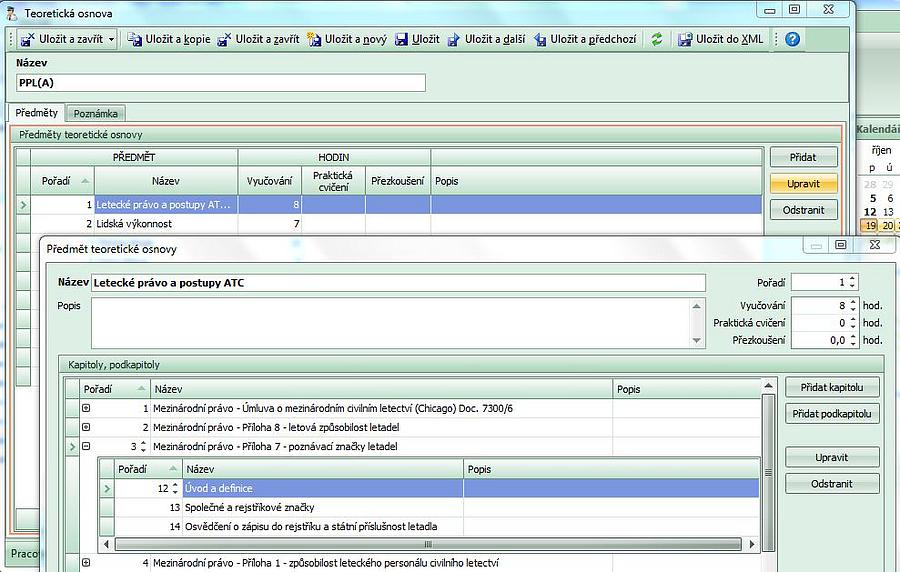The image size is (900, 572).
Task: Select the Předměty tab
Action: tap(37, 113)
